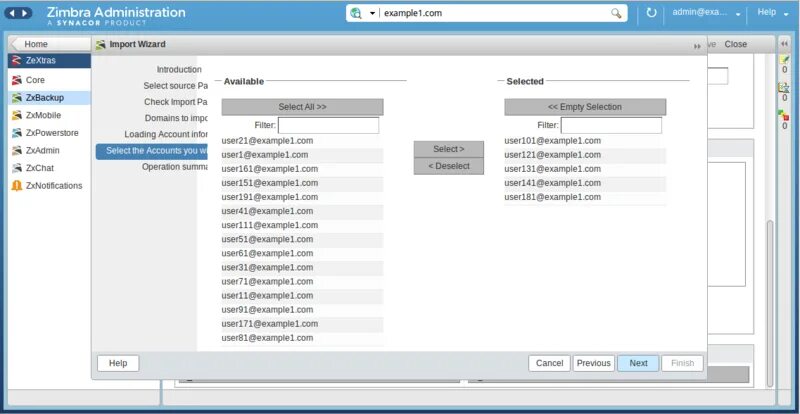
Task: Focus the Selected list Filter field
Action: pyautogui.click(x=611, y=125)
